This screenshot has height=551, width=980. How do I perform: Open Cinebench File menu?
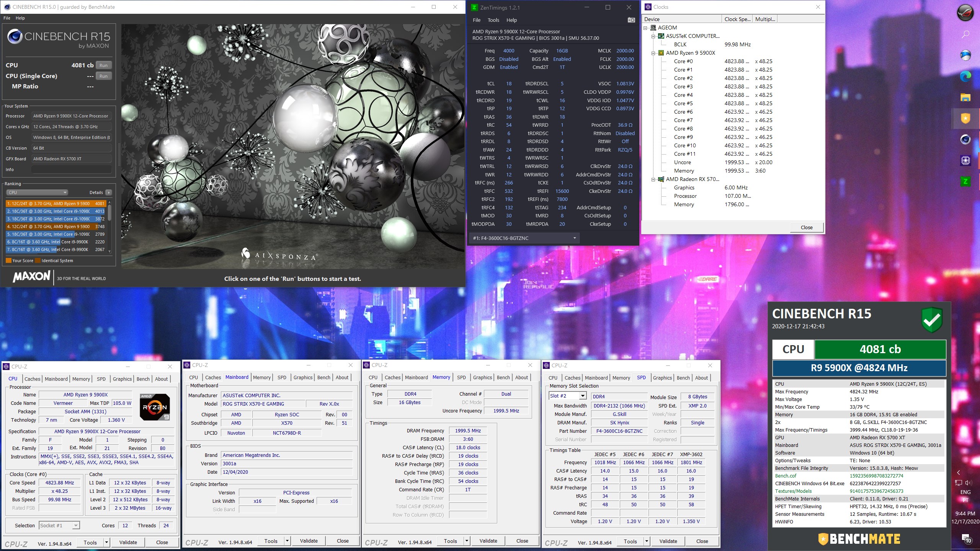tap(7, 18)
